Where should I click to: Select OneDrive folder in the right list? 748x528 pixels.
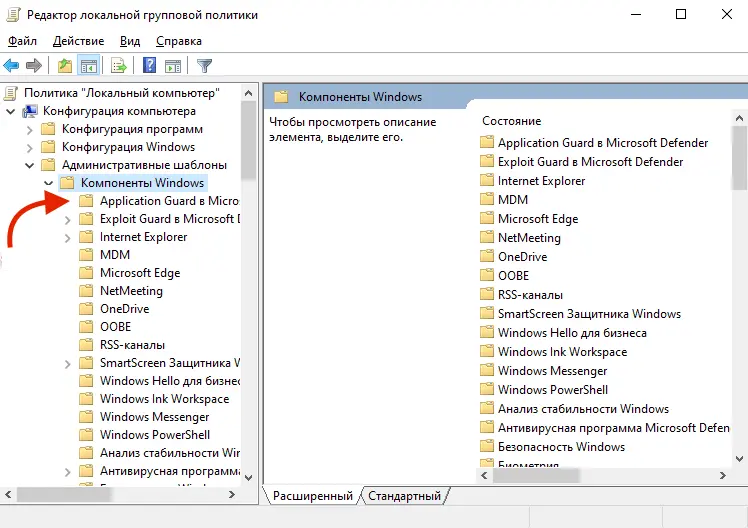pyautogui.click(x=521, y=257)
